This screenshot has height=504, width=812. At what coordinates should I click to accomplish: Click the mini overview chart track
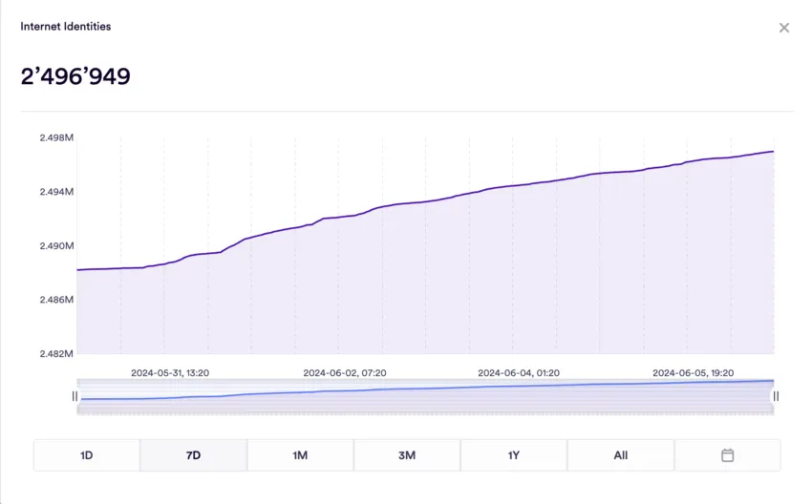click(x=425, y=397)
